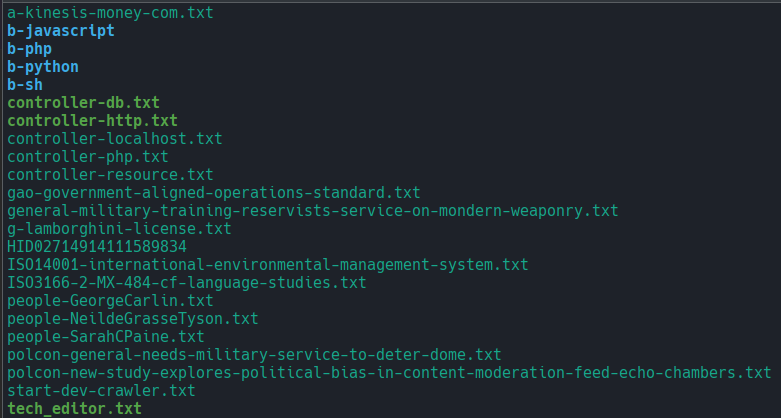Image resolution: width=781 pixels, height=418 pixels.
Task: Click the a-kinesis-money-com.txt file entry
Action: pos(110,13)
